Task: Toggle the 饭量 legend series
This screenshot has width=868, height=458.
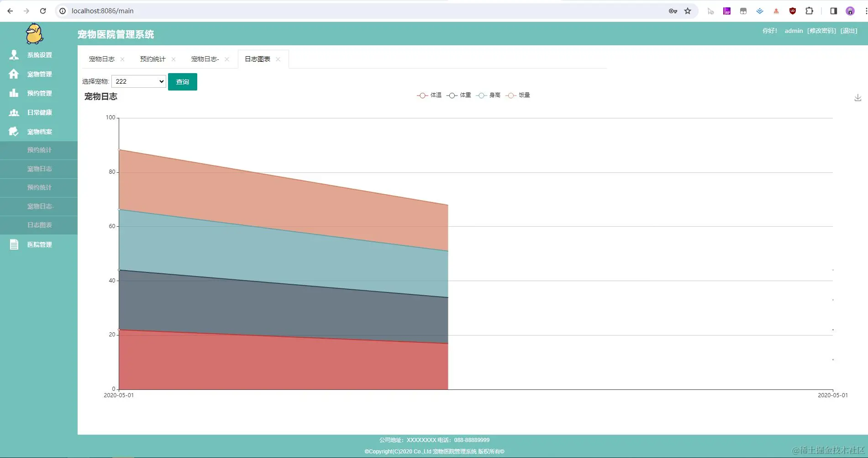Action: (518, 95)
